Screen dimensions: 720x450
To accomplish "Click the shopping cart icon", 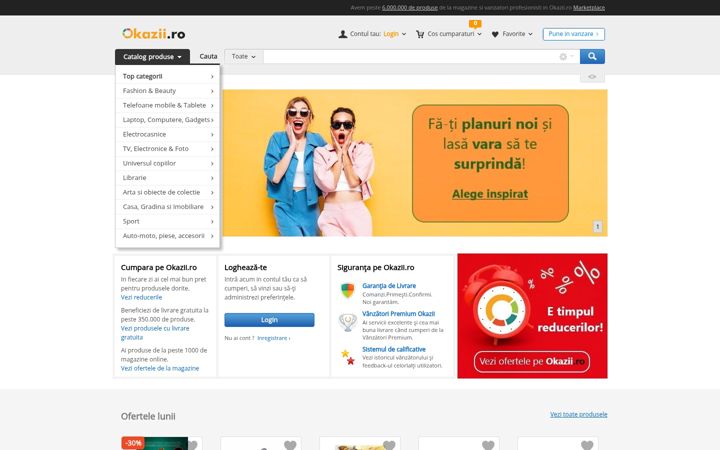I will [x=420, y=34].
